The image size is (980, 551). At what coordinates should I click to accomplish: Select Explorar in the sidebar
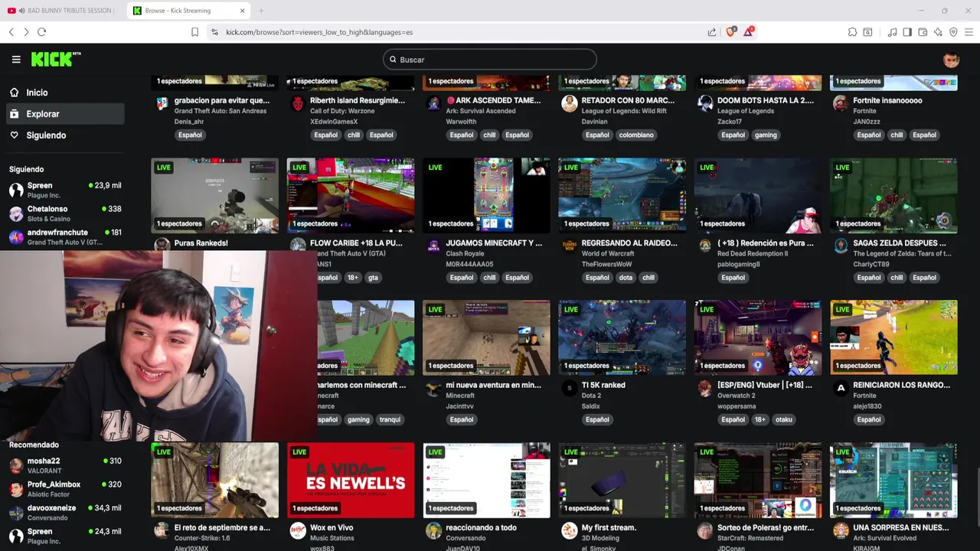(x=64, y=114)
